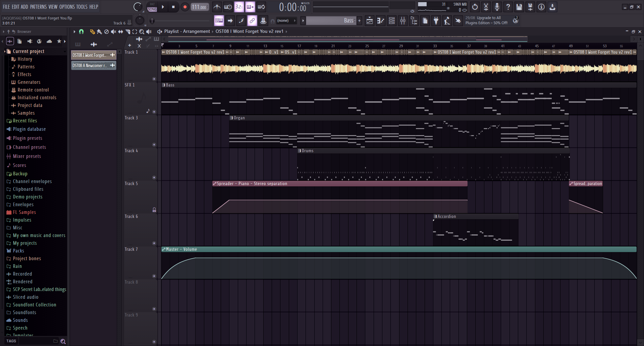This screenshot has height=346, width=644.
Task: Toggle Track 7 mute switch
Action: click(x=154, y=276)
